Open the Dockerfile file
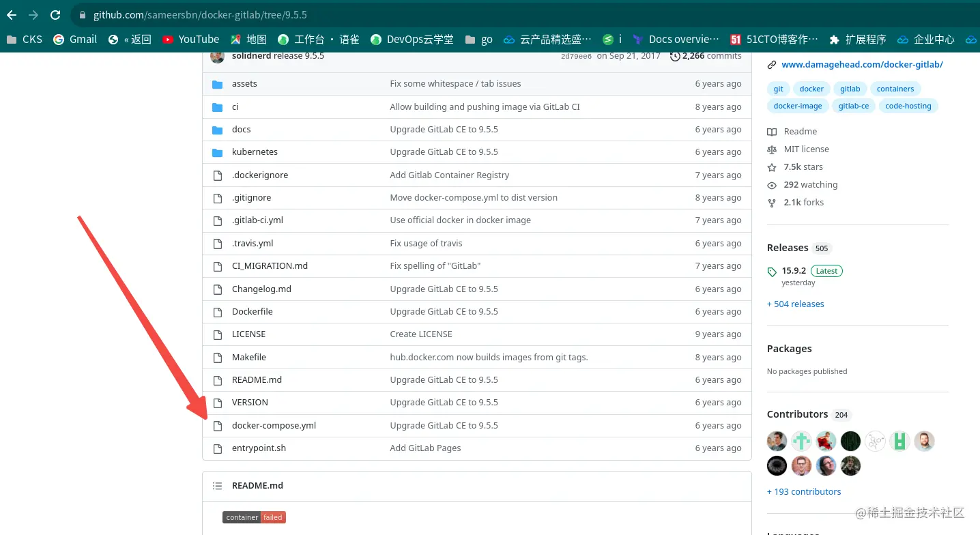Image resolution: width=980 pixels, height=535 pixels. (253, 312)
